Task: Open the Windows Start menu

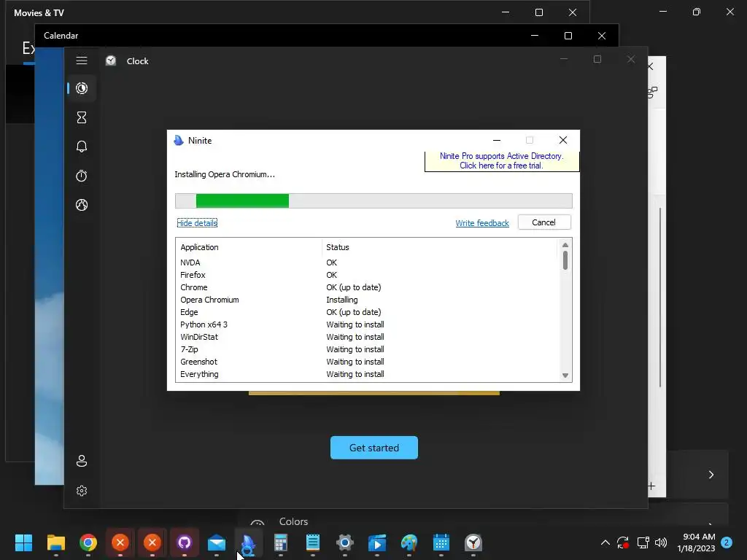Action: pos(24,542)
